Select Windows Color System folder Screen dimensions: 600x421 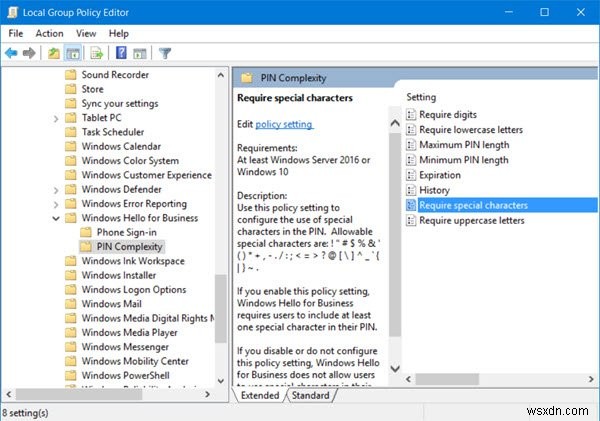point(130,161)
